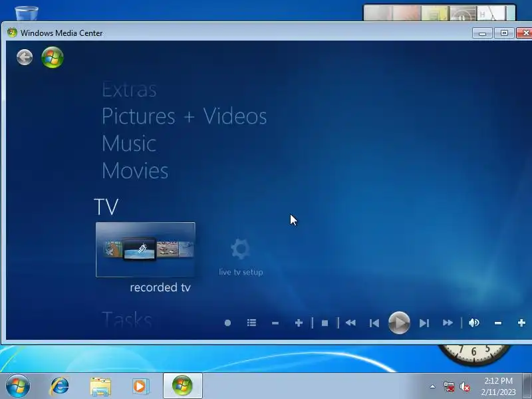Click the muted volume tray icon

464,386
